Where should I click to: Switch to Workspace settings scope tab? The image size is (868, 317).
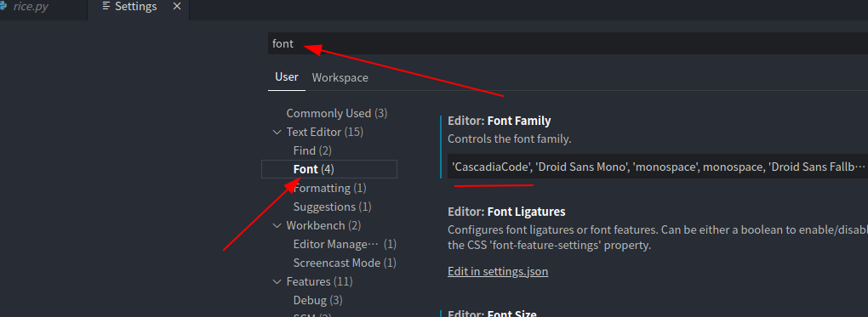click(x=340, y=78)
